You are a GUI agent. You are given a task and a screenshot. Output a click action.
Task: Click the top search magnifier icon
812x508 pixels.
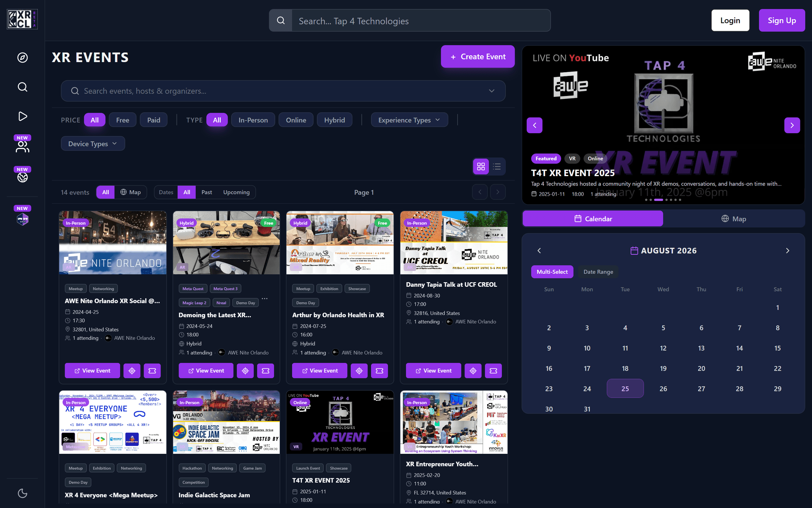point(281,20)
